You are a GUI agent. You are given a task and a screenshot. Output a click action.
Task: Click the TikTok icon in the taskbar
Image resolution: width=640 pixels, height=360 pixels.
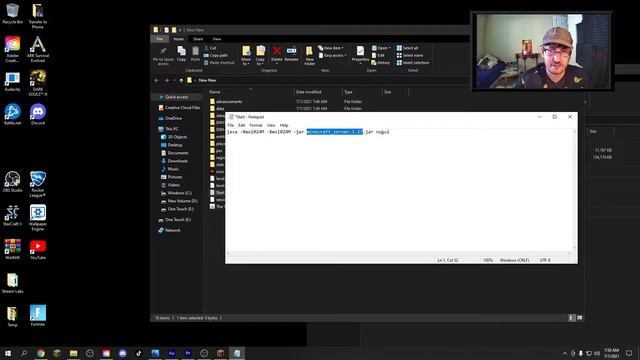tap(139, 353)
